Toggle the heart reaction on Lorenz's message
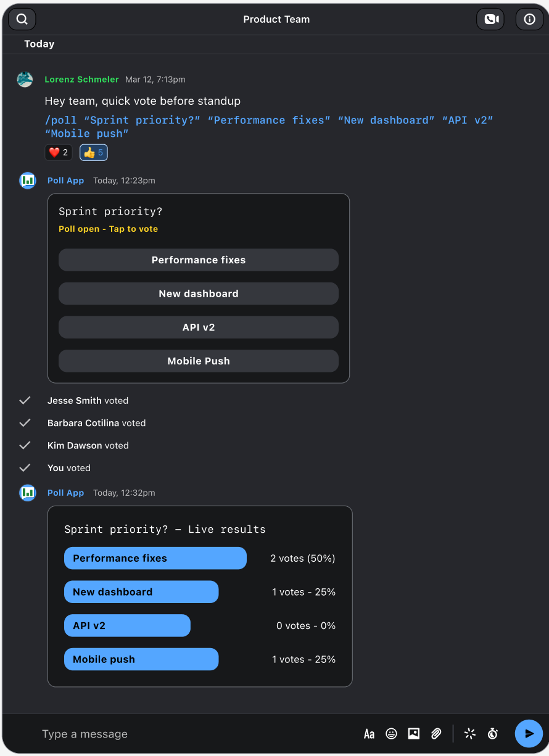This screenshot has height=756, width=549. coord(59,152)
